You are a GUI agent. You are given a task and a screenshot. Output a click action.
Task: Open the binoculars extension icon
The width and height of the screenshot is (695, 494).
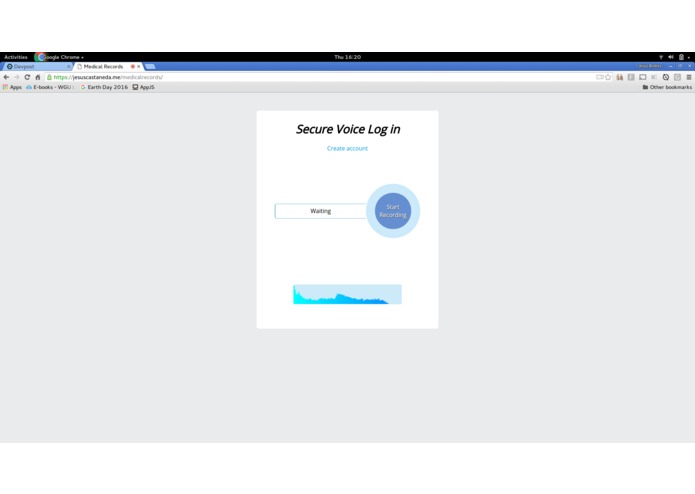click(620, 77)
